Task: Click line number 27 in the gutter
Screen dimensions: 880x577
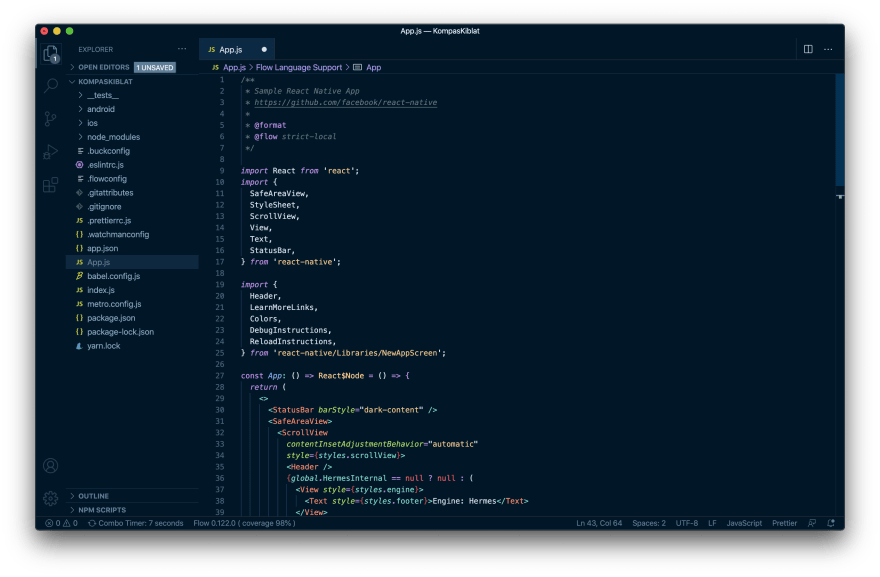Action: pyautogui.click(x=219, y=376)
